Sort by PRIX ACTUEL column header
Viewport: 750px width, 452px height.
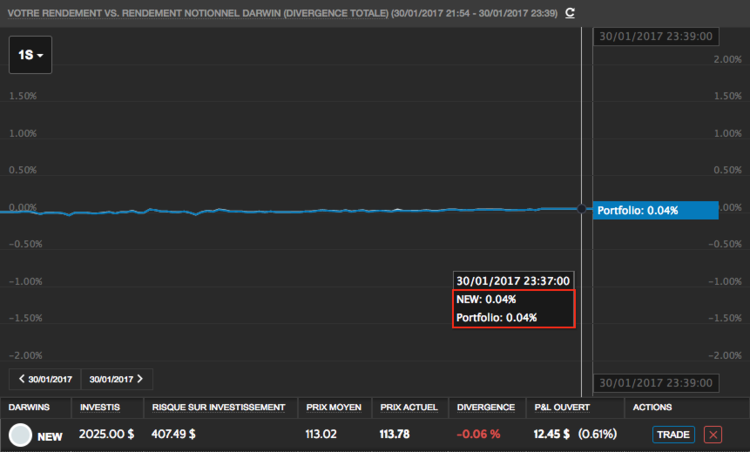point(409,407)
